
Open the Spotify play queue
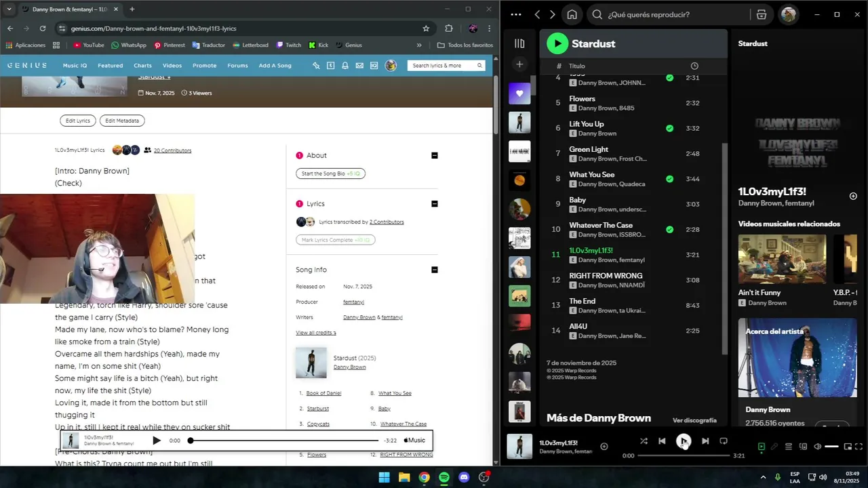tap(789, 447)
